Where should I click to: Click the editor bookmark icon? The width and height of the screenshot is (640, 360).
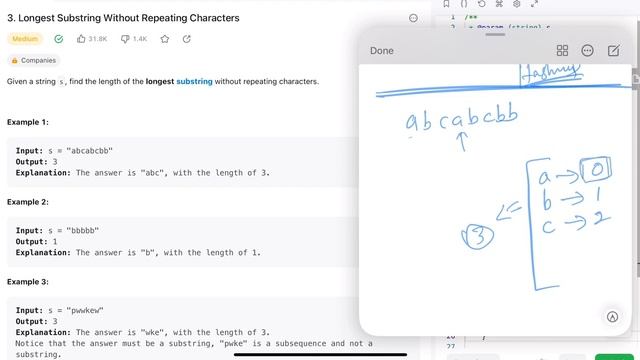click(x=446, y=4)
